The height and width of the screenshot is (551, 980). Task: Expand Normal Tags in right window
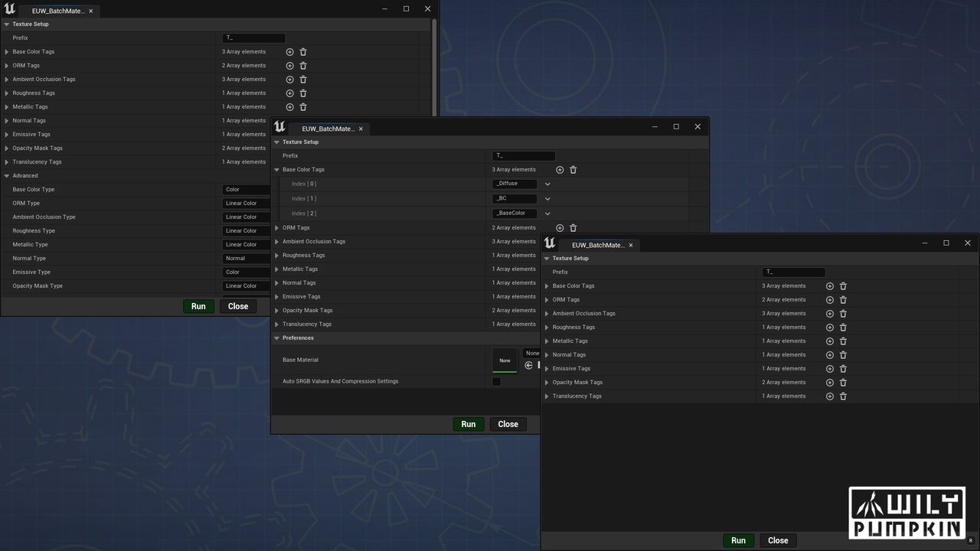(x=547, y=355)
